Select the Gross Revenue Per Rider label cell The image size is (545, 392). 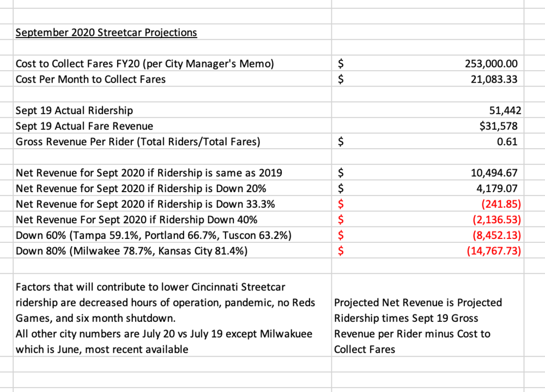click(x=172, y=142)
